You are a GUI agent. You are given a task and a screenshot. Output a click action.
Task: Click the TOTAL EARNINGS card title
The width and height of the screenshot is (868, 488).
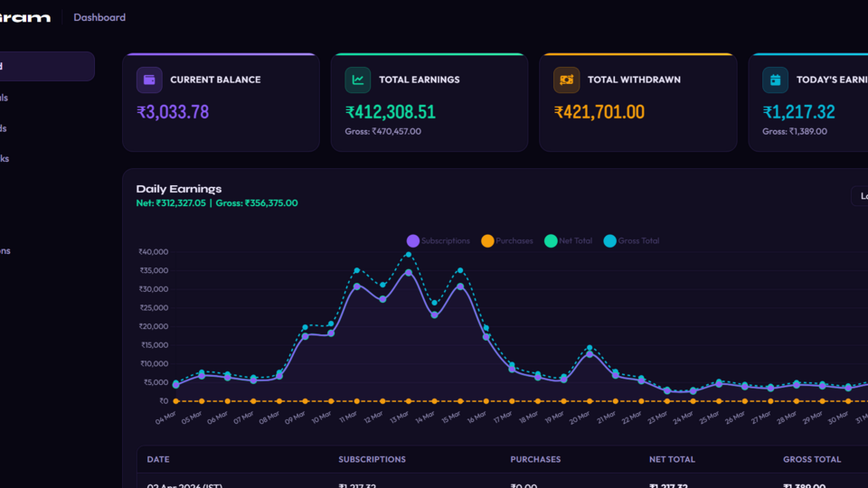pyautogui.click(x=419, y=80)
